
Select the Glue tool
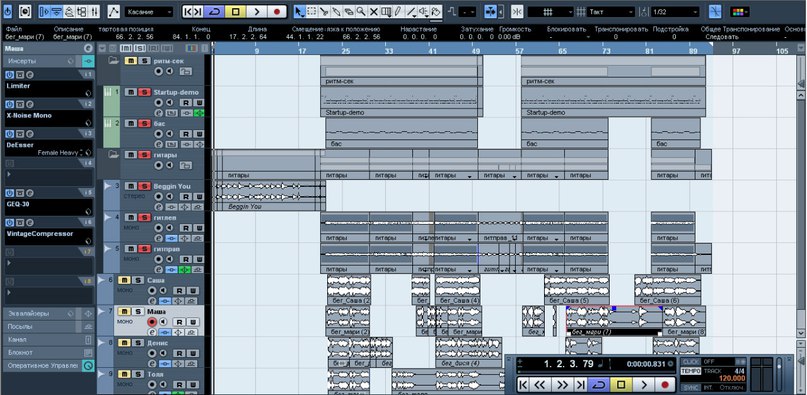pyautogui.click(x=337, y=11)
